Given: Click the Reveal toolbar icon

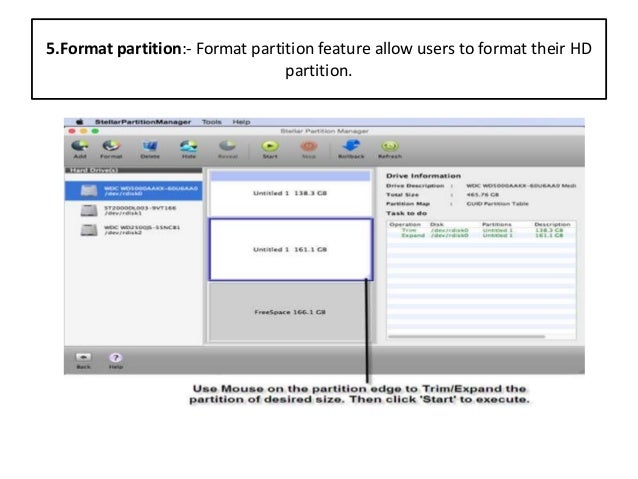Looking at the screenshot, I should (x=227, y=149).
